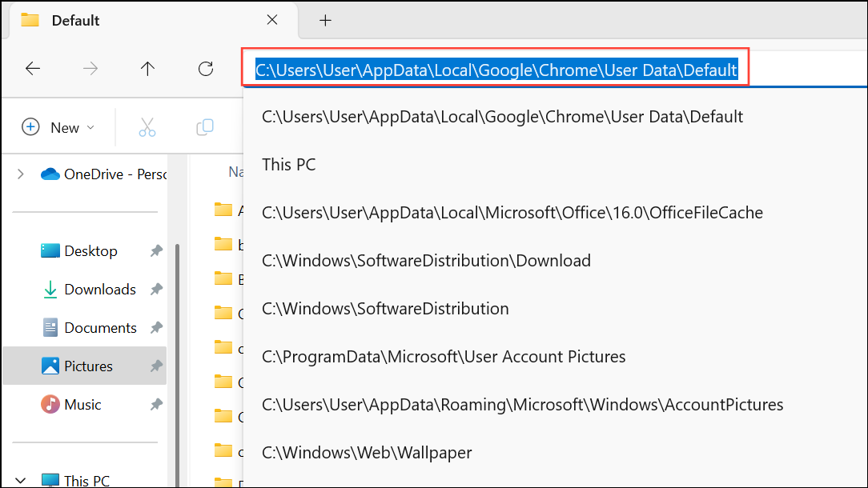Screen dimensions: 868x488
Task: Click the Cut scissors icon
Action: pos(147,127)
